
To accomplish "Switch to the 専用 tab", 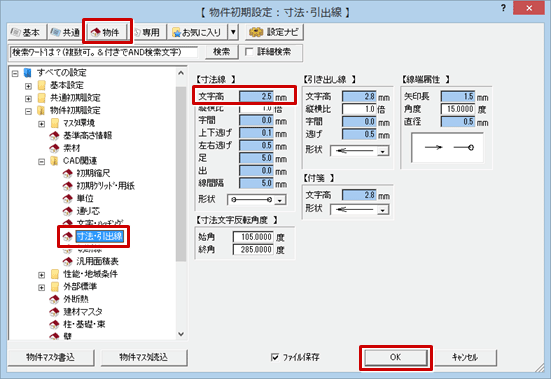I will point(148,33).
